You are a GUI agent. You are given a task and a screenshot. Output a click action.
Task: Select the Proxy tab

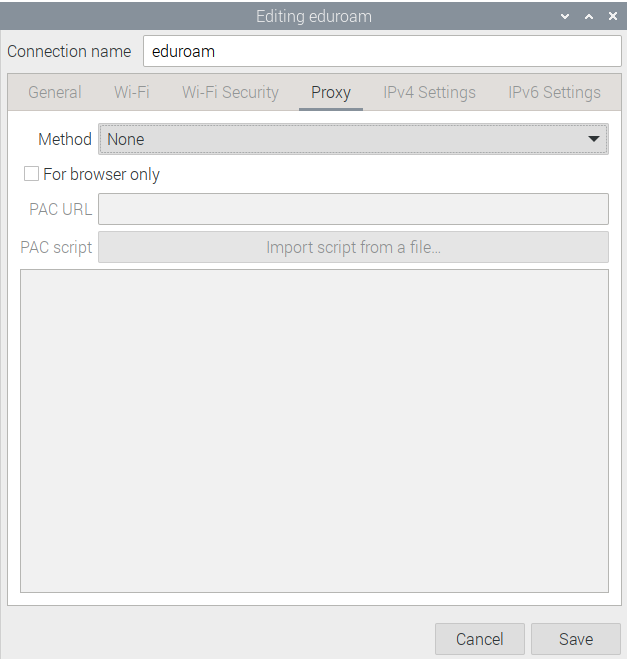(x=330, y=93)
